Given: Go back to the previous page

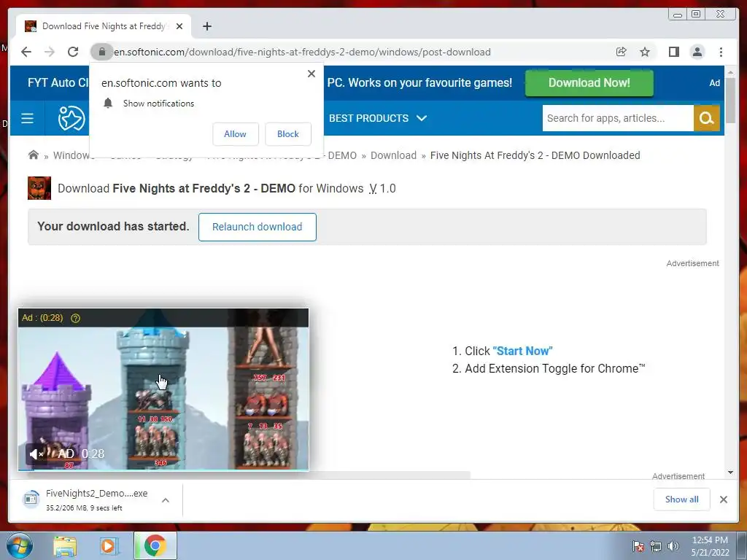Looking at the screenshot, I should [26, 52].
